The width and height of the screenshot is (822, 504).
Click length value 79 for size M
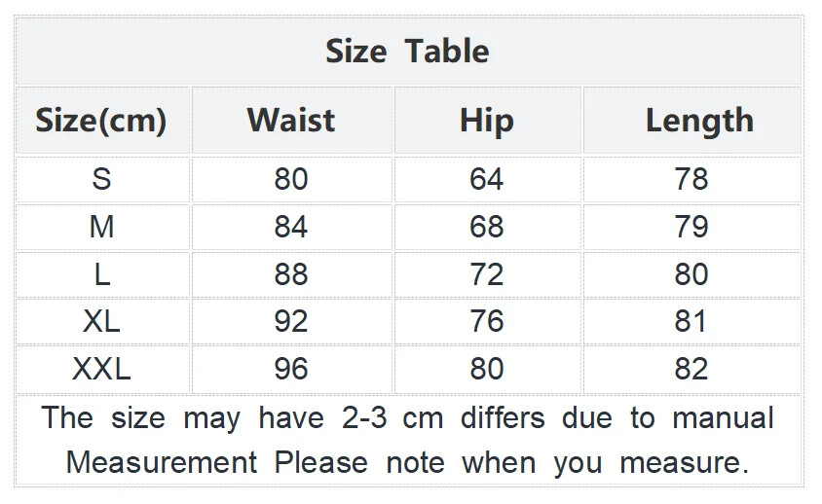click(691, 227)
